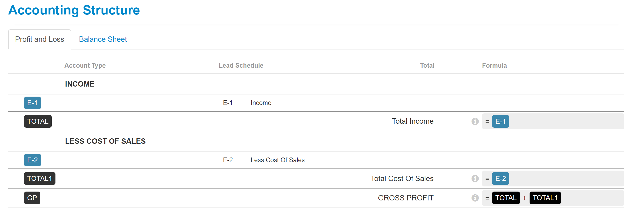This screenshot has height=210, width=644.
Task: Click the Income lead schedule name
Action: (x=261, y=103)
